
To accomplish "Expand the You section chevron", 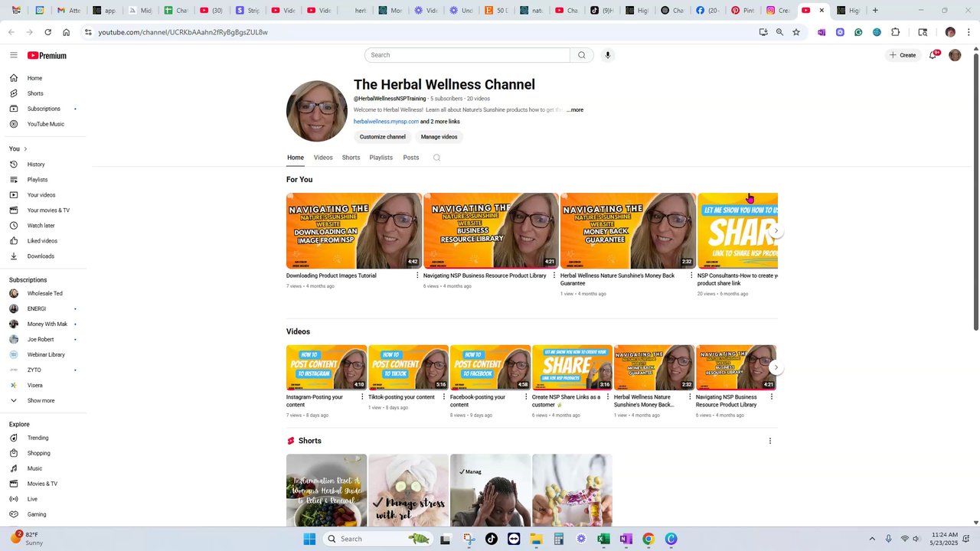I will click(x=25, y=149).
